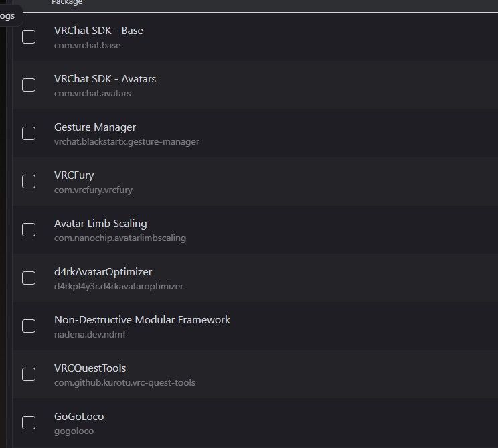Click 'com.github.kurotu.vrc-quest-tools' ID text
This screenshot has height=448, width=498.
click(x=124, y=383)
